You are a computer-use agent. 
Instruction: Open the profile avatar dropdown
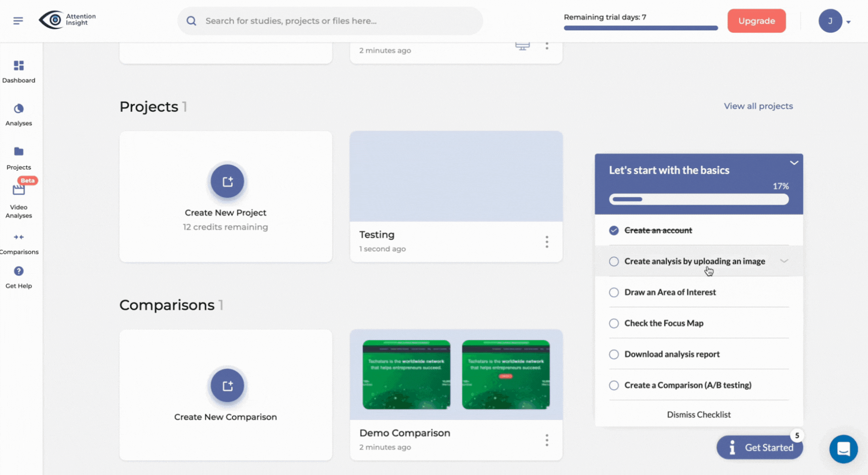click(x=835, y=21)
